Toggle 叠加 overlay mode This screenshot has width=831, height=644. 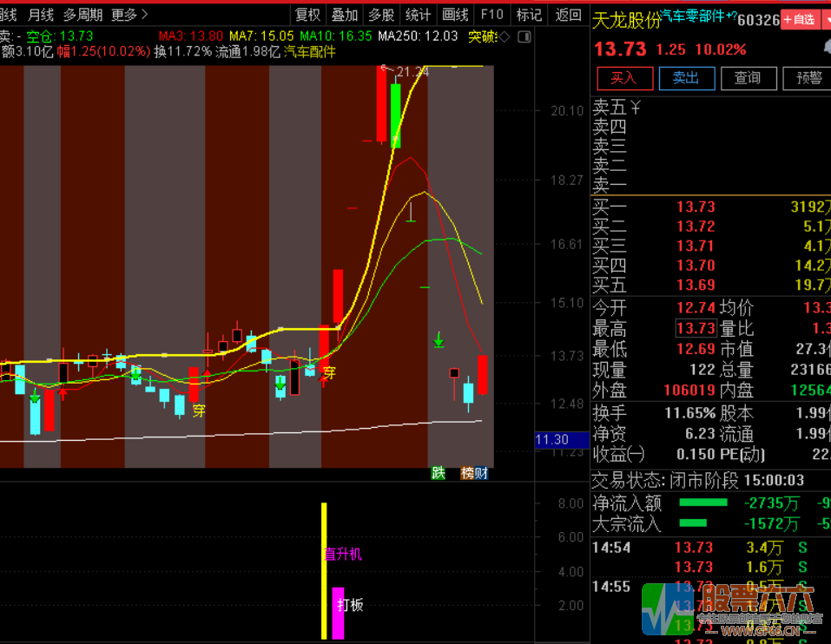(x=344, y=15)
